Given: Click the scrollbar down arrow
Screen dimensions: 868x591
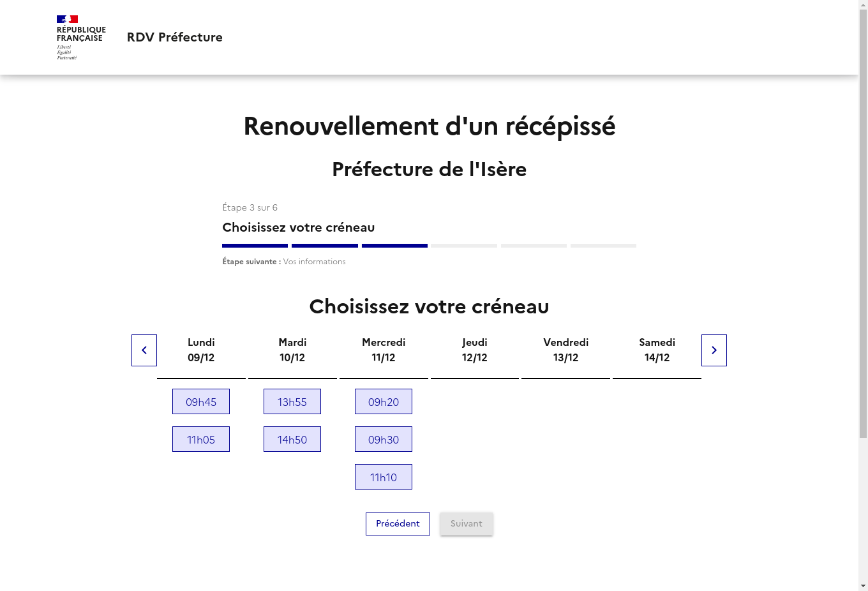Looking at the screenshot, I should [863, 586].
